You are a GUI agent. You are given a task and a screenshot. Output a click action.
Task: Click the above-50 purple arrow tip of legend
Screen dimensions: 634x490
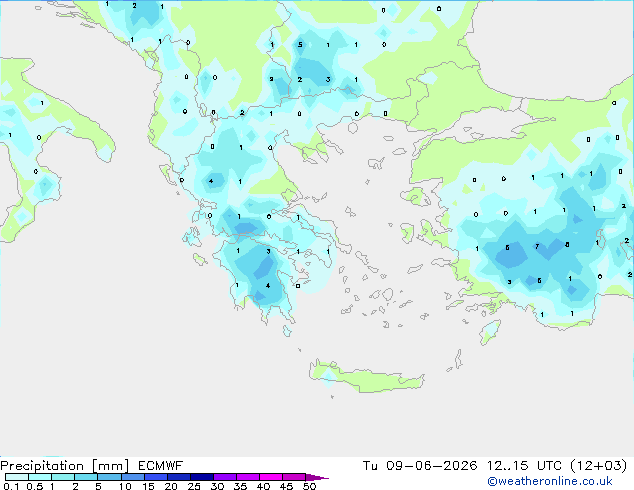point(317,477)
